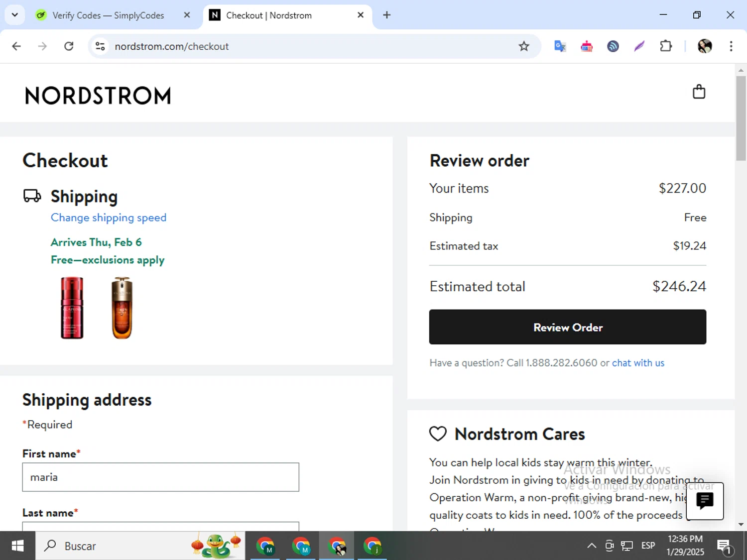The width and height of the screenshot is (747, 560).
Task: Click the chat with us link
Action: point(638,363)
